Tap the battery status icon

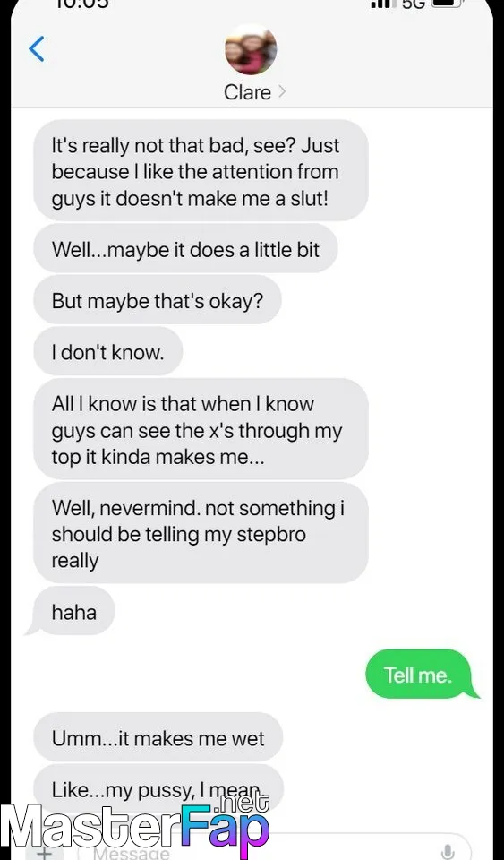[x=447, y=4]
